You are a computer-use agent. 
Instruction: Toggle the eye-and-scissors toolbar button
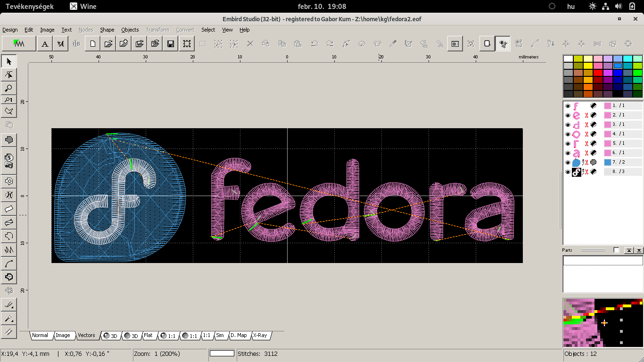tap(503, 44)
